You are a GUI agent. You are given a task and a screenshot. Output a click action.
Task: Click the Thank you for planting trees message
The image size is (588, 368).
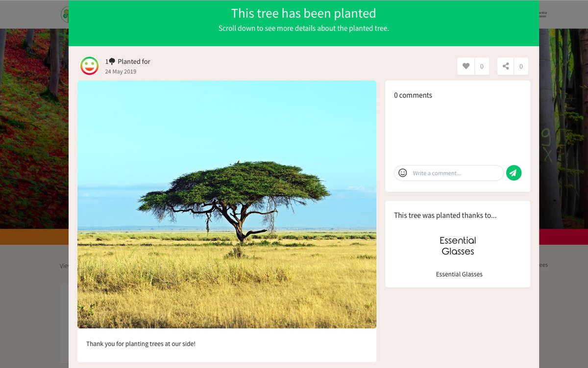(x=141, y=344)
